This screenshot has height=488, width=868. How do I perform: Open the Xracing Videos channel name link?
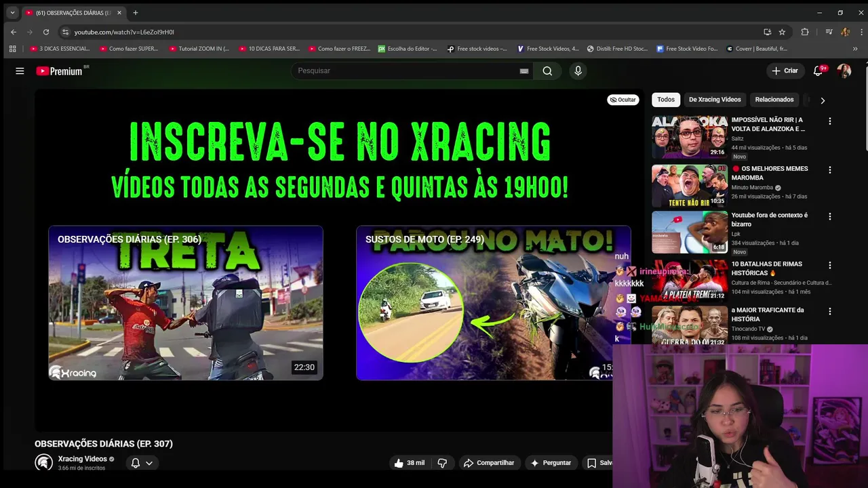(x=82, y=459)
